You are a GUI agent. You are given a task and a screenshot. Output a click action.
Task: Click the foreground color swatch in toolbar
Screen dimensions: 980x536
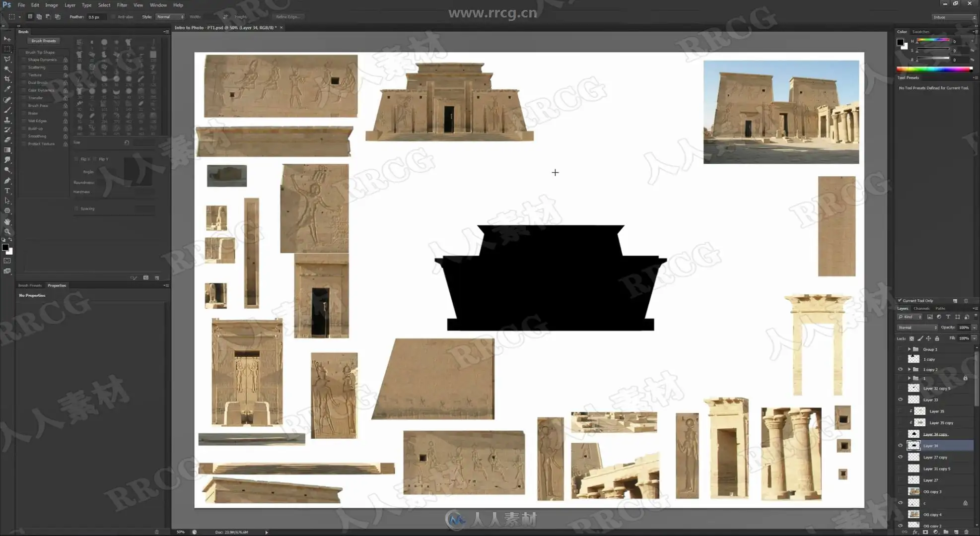tap(5, 247)
